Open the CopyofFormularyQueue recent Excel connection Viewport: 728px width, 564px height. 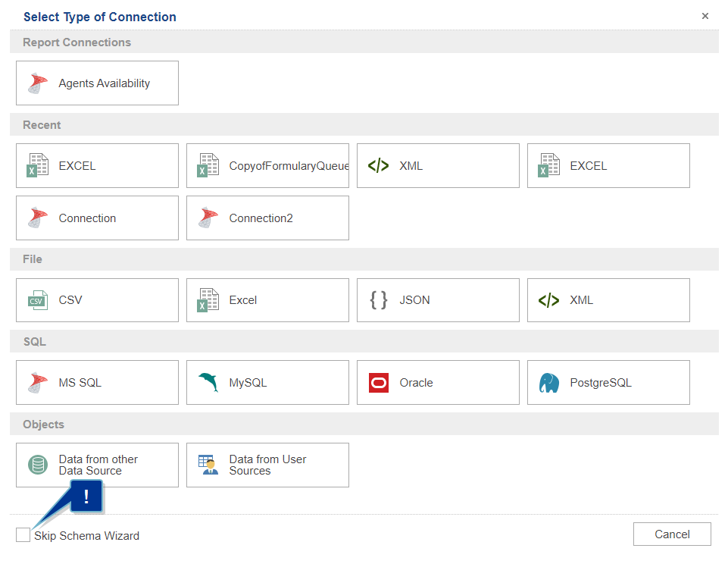(x=267, y=165)
